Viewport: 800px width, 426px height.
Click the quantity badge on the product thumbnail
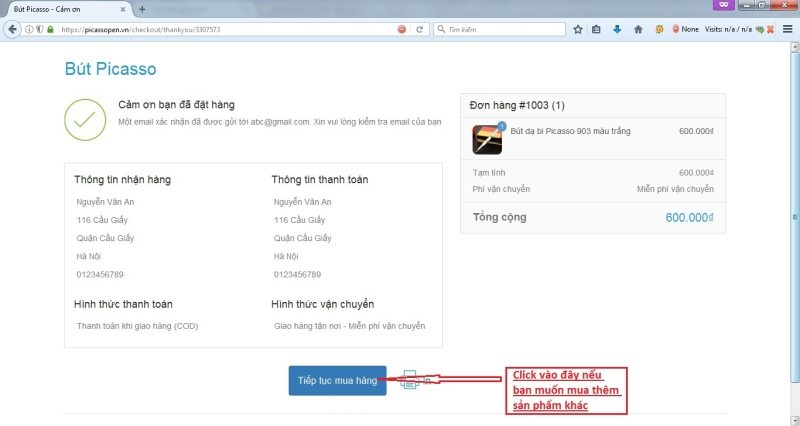coord(502,126)
